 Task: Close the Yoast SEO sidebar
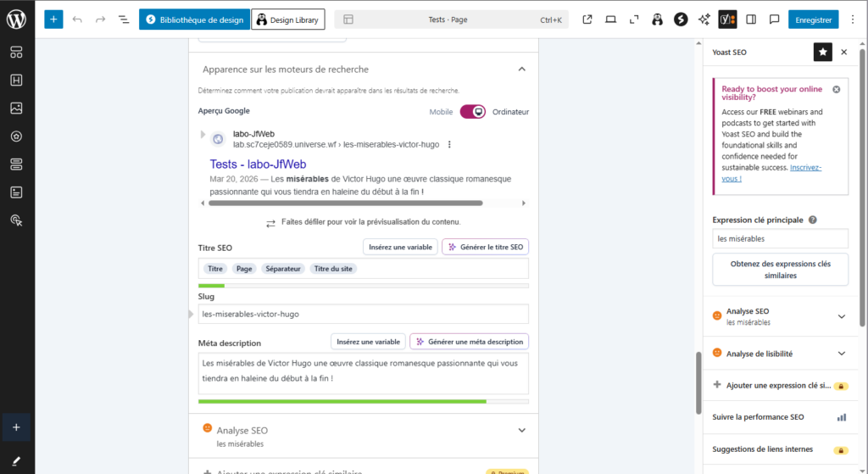pos(843,52)
